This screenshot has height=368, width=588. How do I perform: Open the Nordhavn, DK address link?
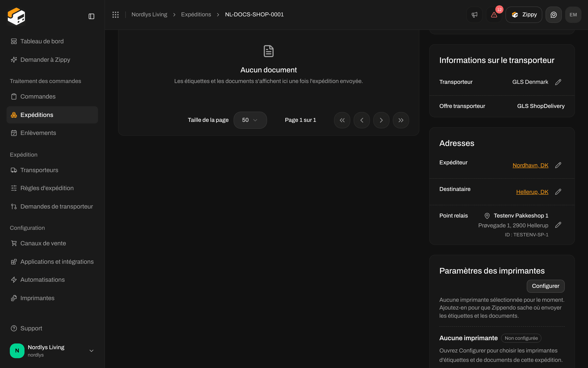[x=530, y=165]
